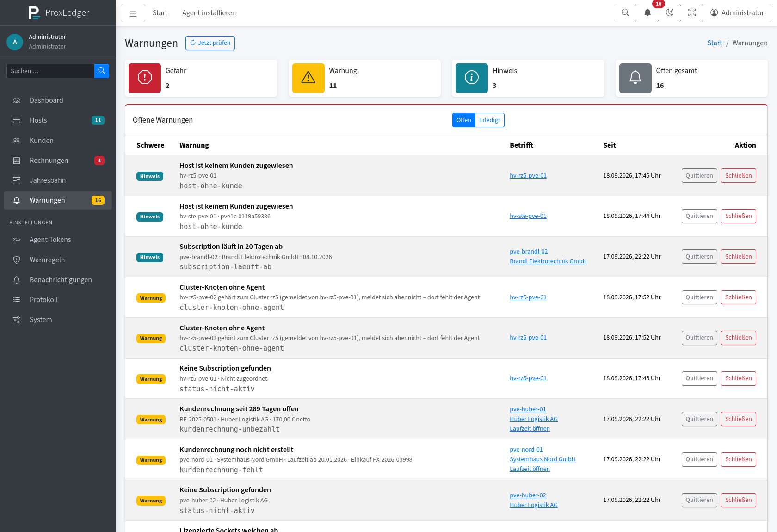Click Jetzt prüfen button
Viewport: 777px width, 532px height.
[210, 43]
